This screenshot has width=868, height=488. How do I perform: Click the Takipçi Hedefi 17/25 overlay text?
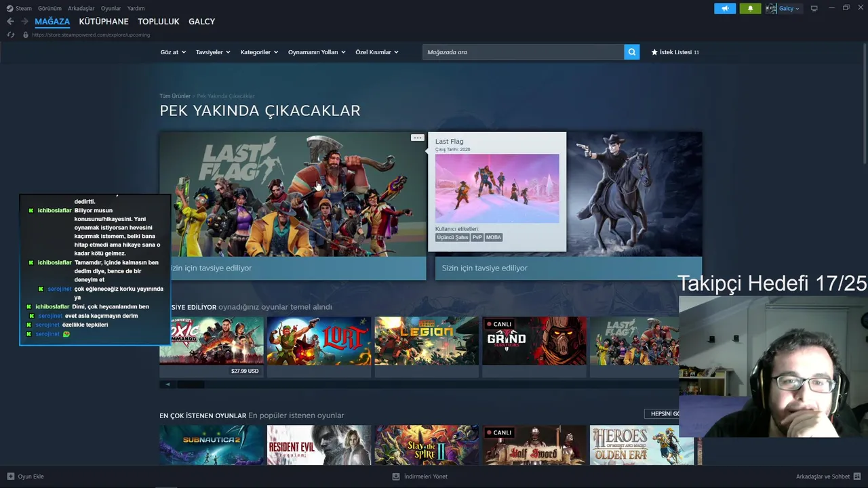pyautogui.click(x=772, y=283)
